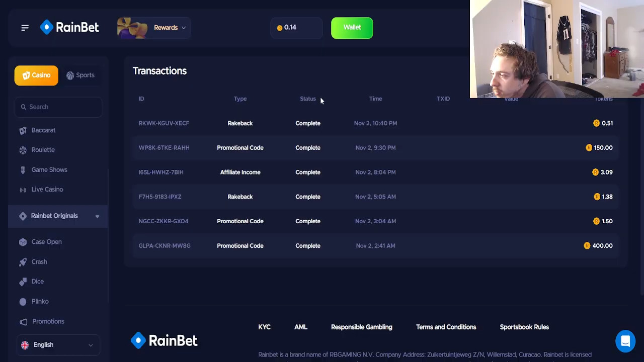Image resolution: width=644 pixels, height=362 pixels.
Task: Open Terms and Conditions footer link
Action: (446, 327)
